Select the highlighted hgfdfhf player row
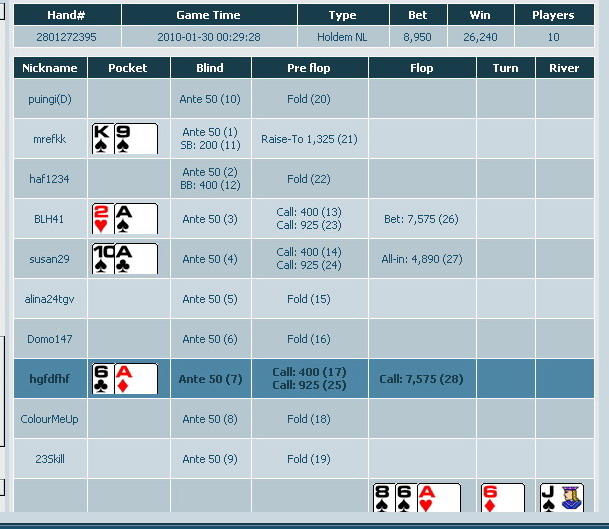 [304, 379]
